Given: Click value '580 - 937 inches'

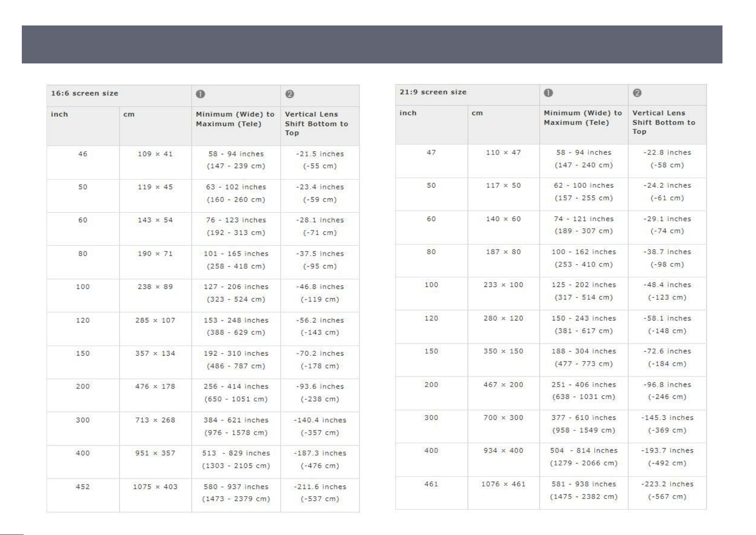Looking at the screenshot, I should [x=236, y=487].
